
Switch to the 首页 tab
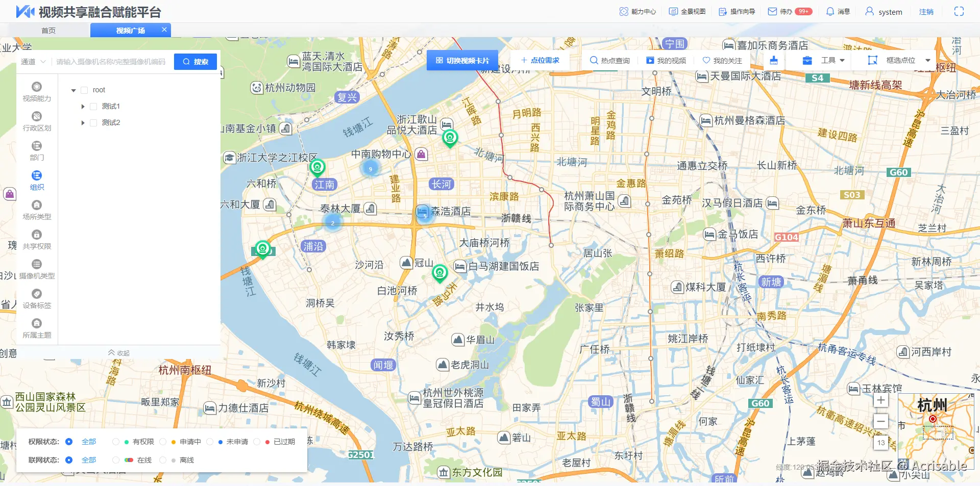(x=48, y=31)
